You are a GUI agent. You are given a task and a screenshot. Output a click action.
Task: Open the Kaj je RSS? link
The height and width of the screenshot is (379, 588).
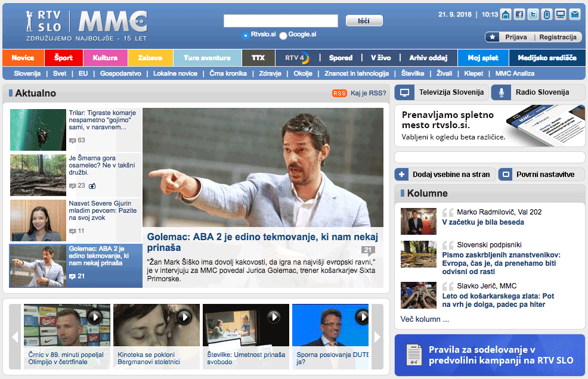click(369, 93)
